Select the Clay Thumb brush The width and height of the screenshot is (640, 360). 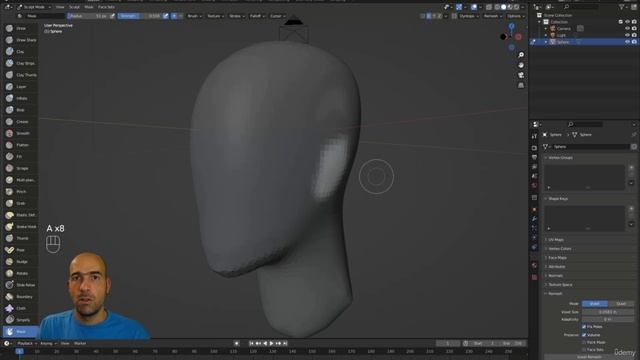20,75
